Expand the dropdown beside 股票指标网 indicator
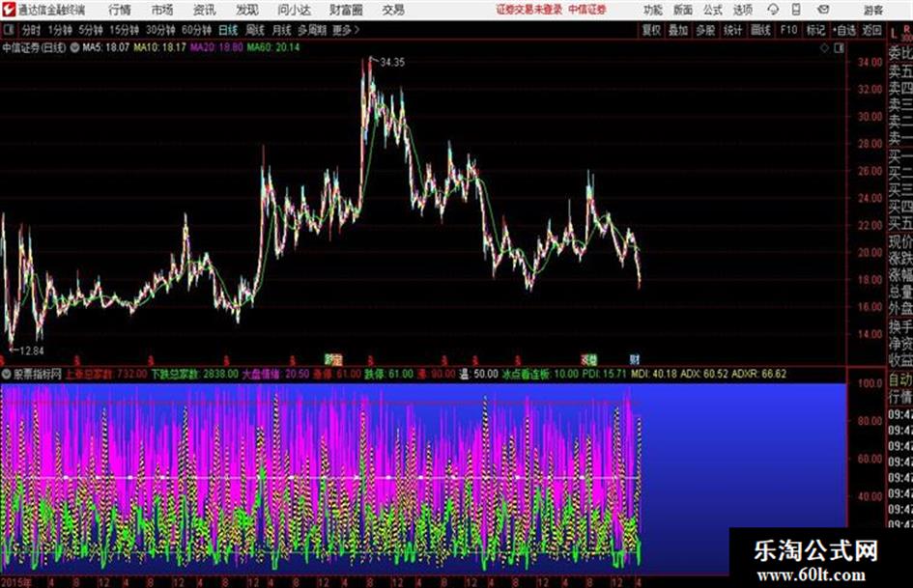Screen dimensions: 913x588 click(x=7, y=374)
